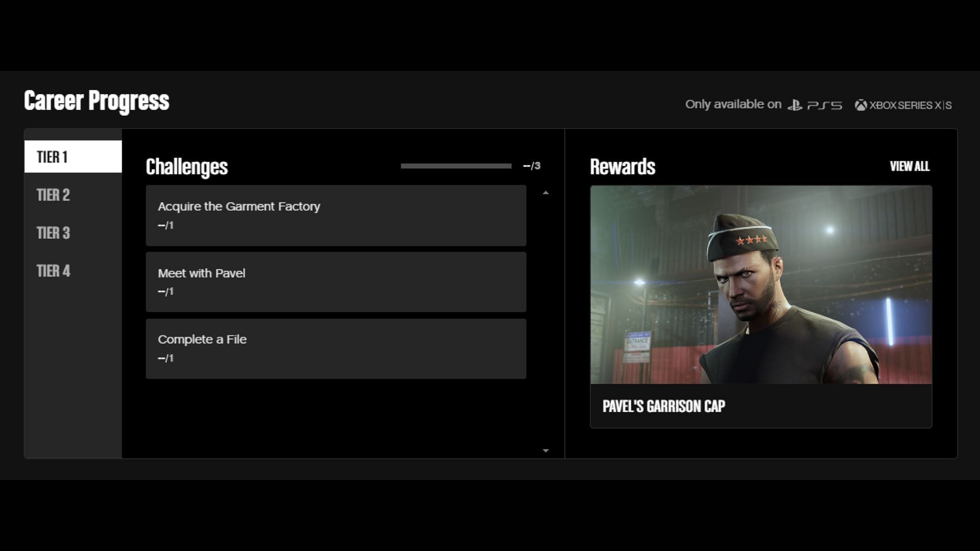Image resolution: width=980 pixels, height=551 pixels.
Task: Click VIEW ALL rewards link
Action: click(x=910, y=166)
